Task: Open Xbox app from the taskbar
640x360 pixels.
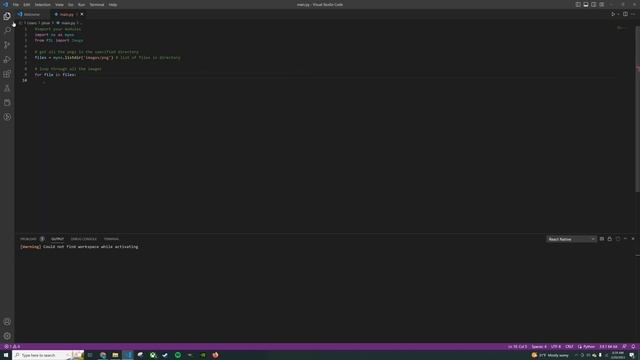Action: coord(153,355)
